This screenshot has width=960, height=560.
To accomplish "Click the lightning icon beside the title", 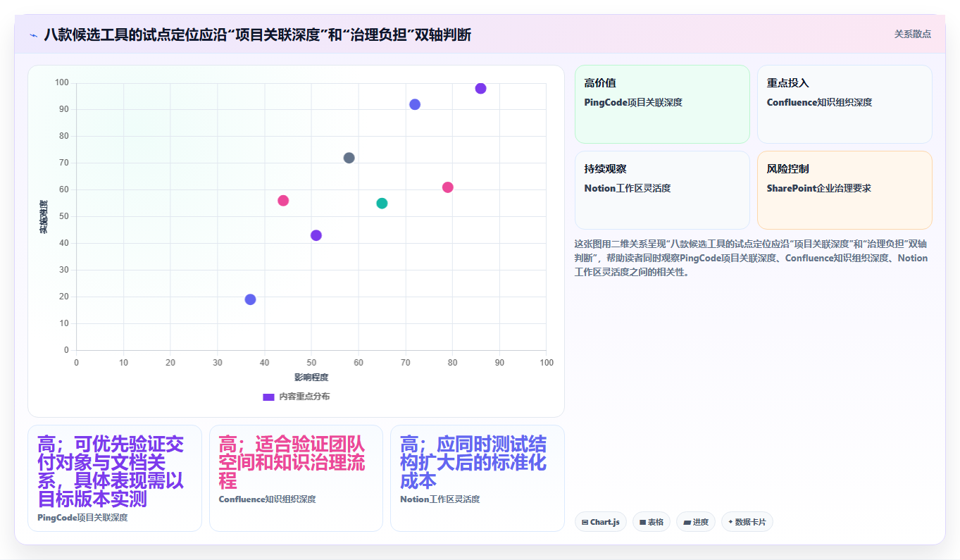I will pos(33,35).
